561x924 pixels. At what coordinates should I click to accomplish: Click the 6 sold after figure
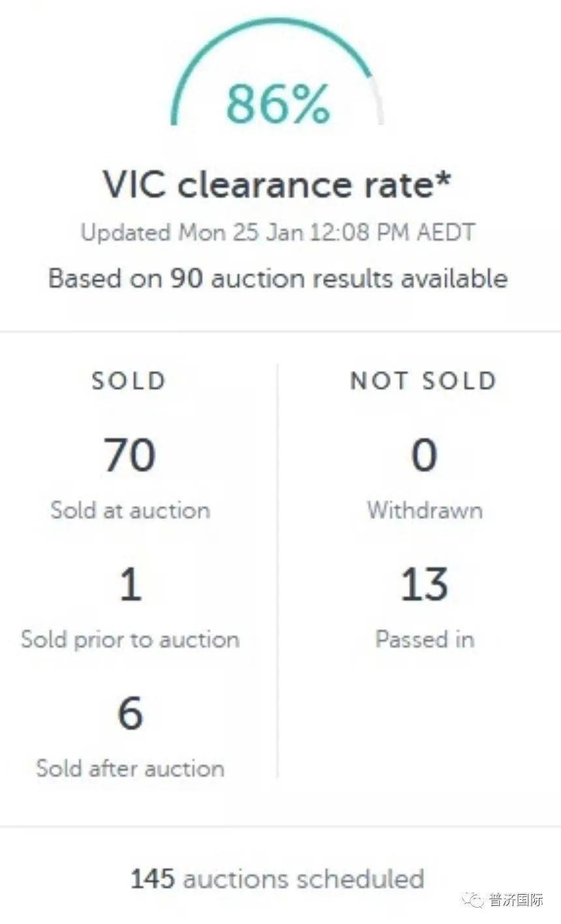click(x=130, y=712)
